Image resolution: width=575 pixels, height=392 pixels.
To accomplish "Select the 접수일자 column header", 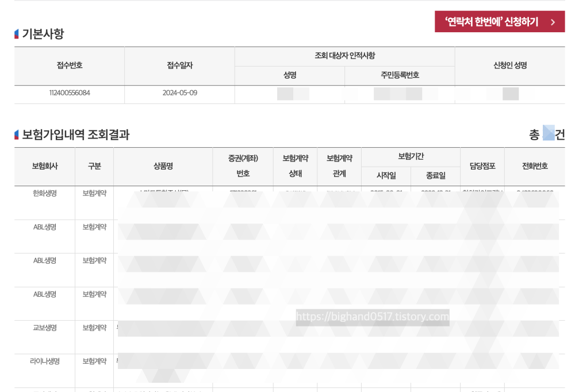I will point(179,66).
